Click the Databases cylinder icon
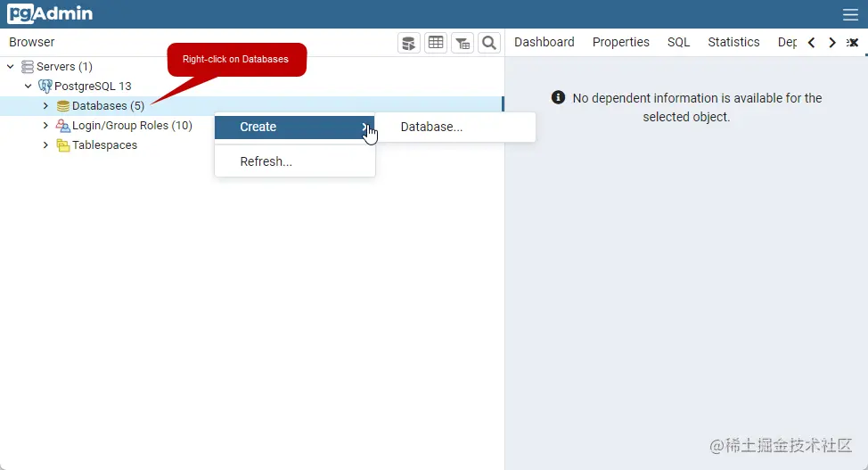Image resolution: width=868 pixels, height=470 pixels. click(63, 106)
